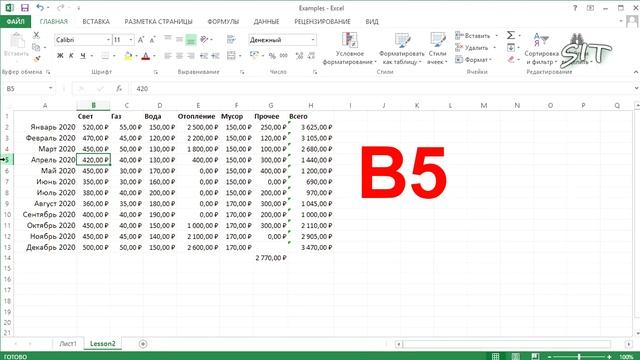Viewport: 640px width, 360px height.
Task: Open the Name Box dropdown arrow
Action: [50, 88]
